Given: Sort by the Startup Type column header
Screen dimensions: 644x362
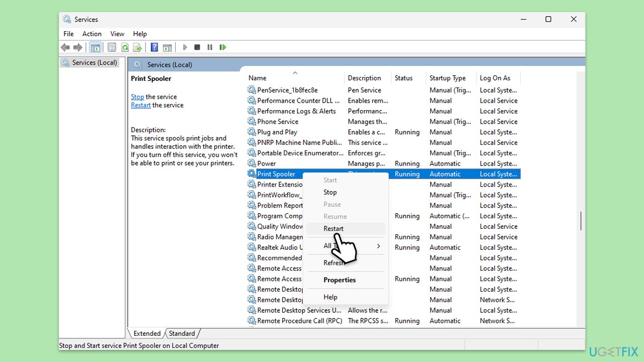Looking at the screenshot, I should tap(451, 78).
